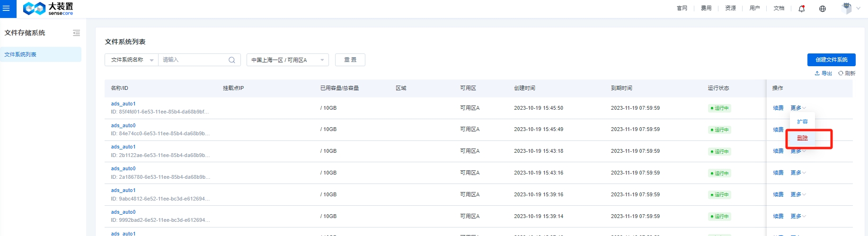
Task: Collapse the sidebar with the fold icon
Action: click(x=76, y=33)
